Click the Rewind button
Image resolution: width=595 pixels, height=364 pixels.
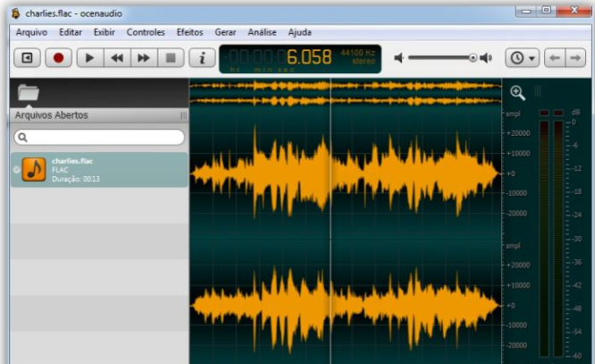[117, 58]
